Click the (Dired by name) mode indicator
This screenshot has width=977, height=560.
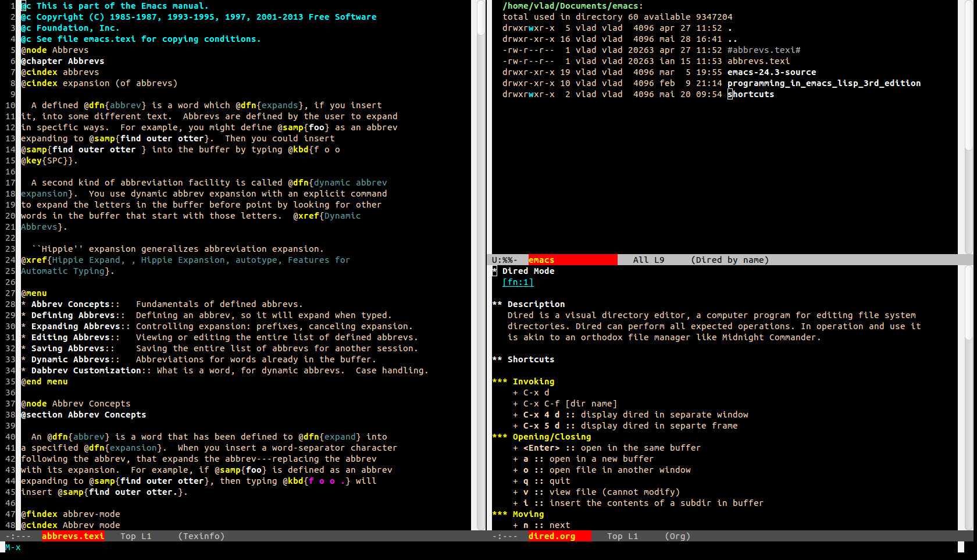point(730,260)
